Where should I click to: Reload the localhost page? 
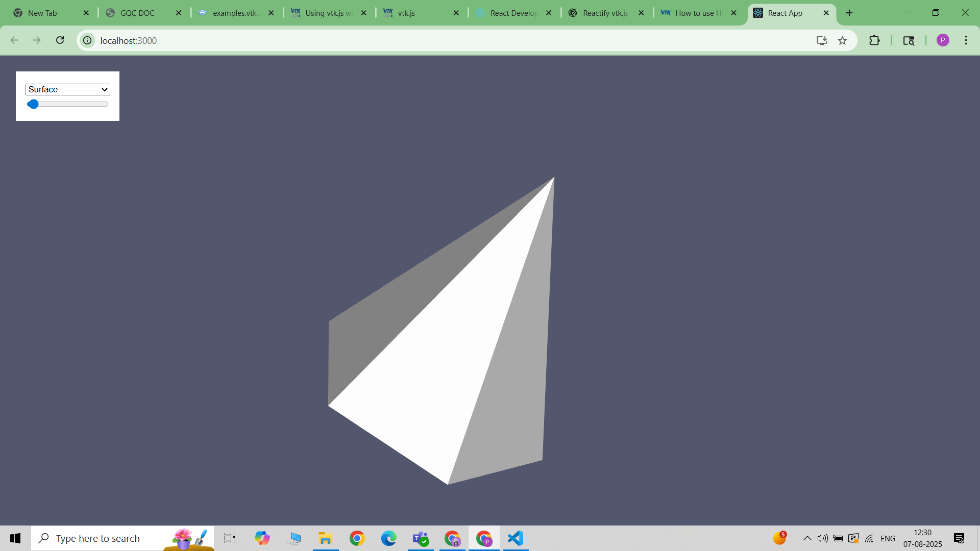click(60, 40)
